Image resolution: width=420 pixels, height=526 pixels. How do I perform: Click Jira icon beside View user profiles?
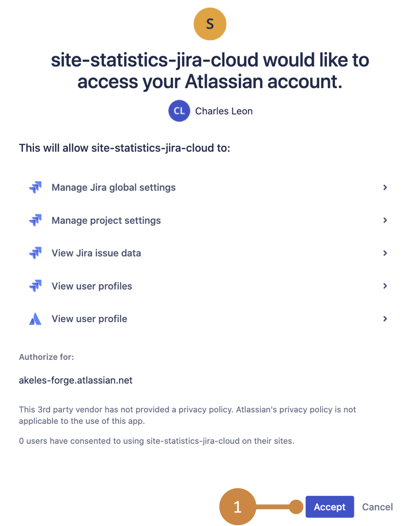pos(36,286)
